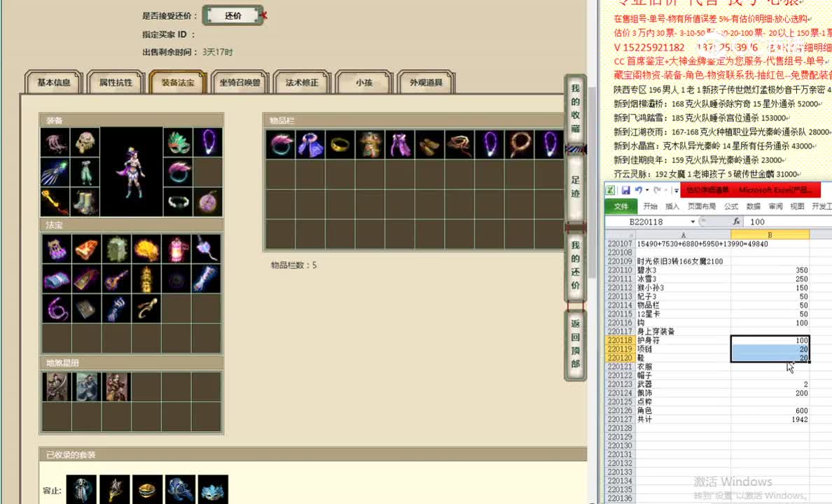Open the 法术修正 tab
The height and width of the screenshot is (504, 832).
point(302,82)
